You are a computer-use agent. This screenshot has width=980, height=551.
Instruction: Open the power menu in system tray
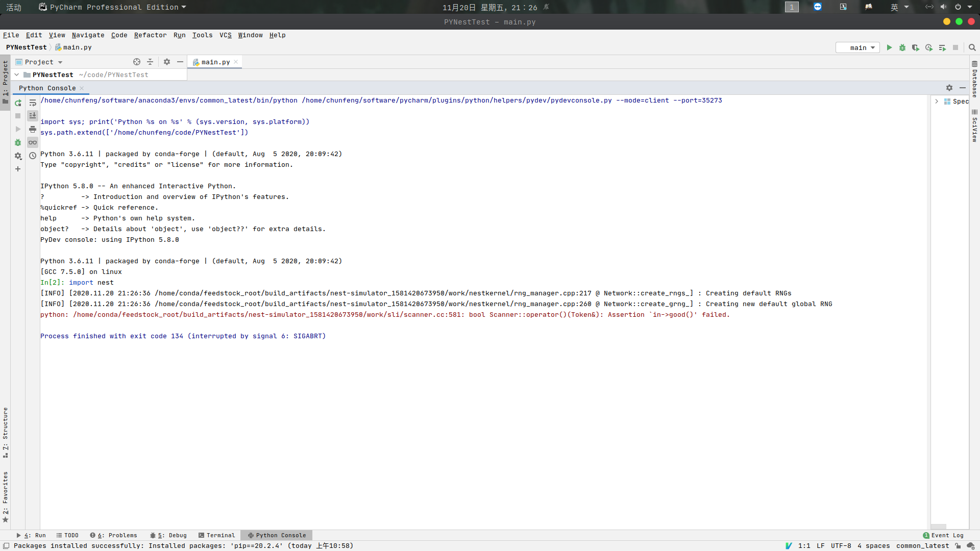[959, 7]
